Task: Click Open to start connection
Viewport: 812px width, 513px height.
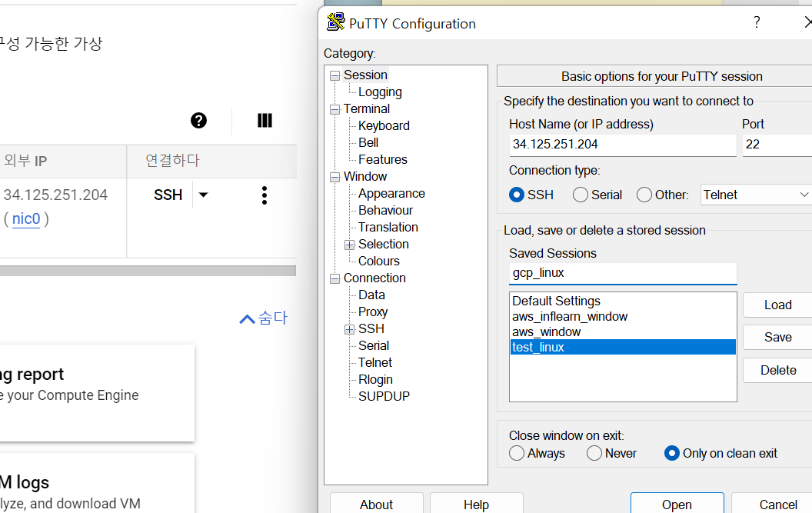Action: coord(677,505)
